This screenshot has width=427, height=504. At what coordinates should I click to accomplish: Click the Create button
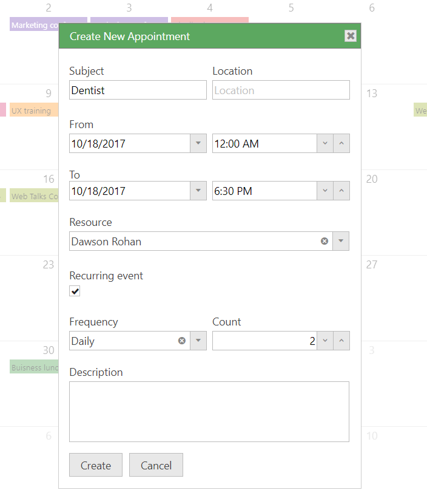96,465
